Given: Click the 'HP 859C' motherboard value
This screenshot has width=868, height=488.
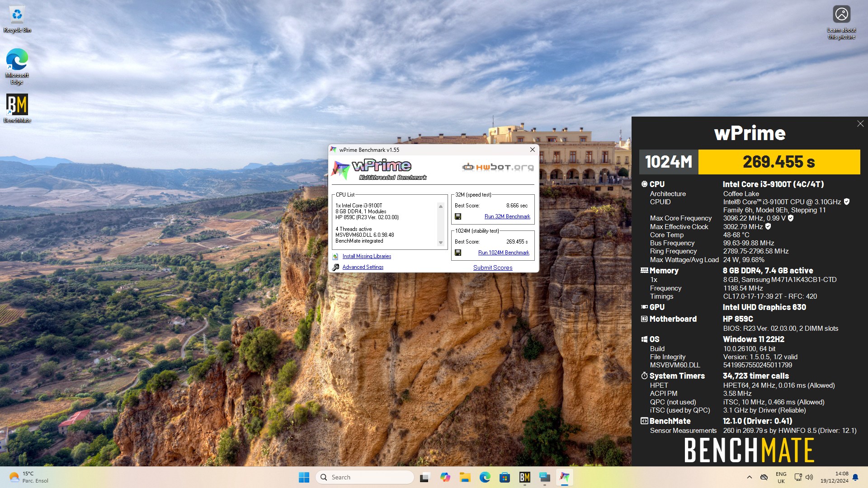Looking at the screenshot, I should [x=738, y=319].
